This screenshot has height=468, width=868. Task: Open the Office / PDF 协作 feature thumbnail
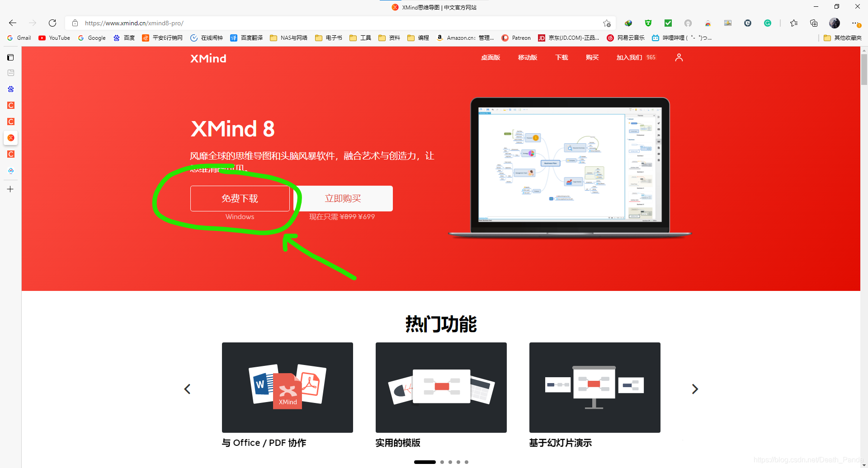pos(288,387)
